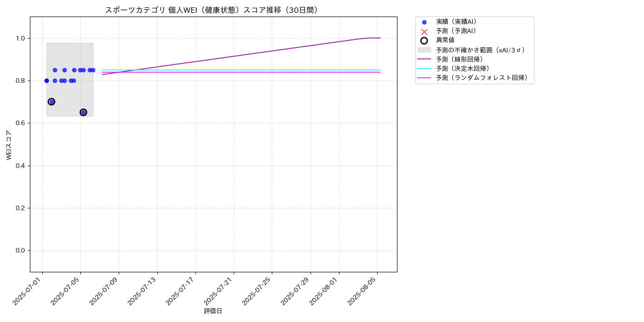Click the black circle 異常値 legend icon
This screenshot has width=644, height=322.
(x=424, y=40)
